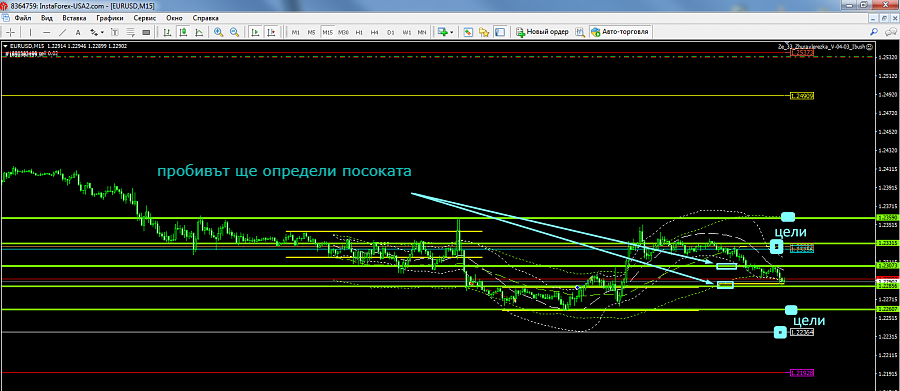Toggle chart shift from right edge
This screenshot has height=391, width=900.
point(271,32)
